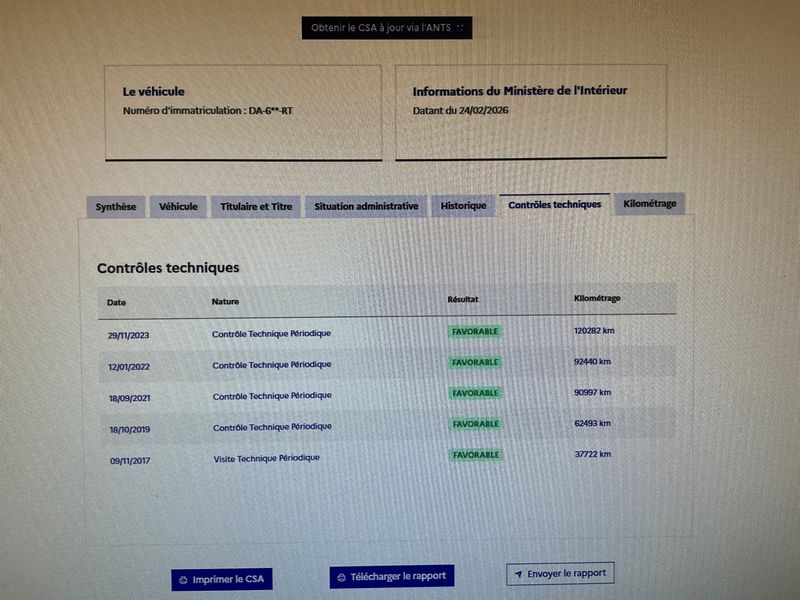Open the Synthèse tab
Image resolution: width=800 pixels, height=600 pixels.
116,207
